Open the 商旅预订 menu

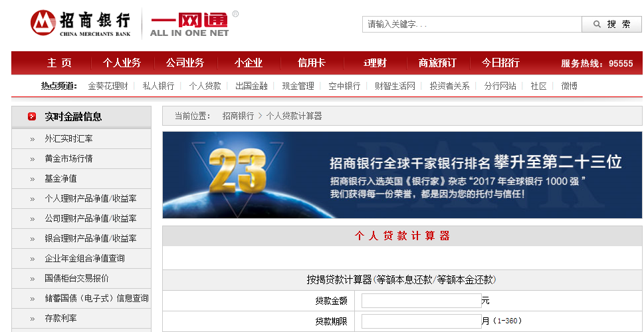tap(437, 63)
